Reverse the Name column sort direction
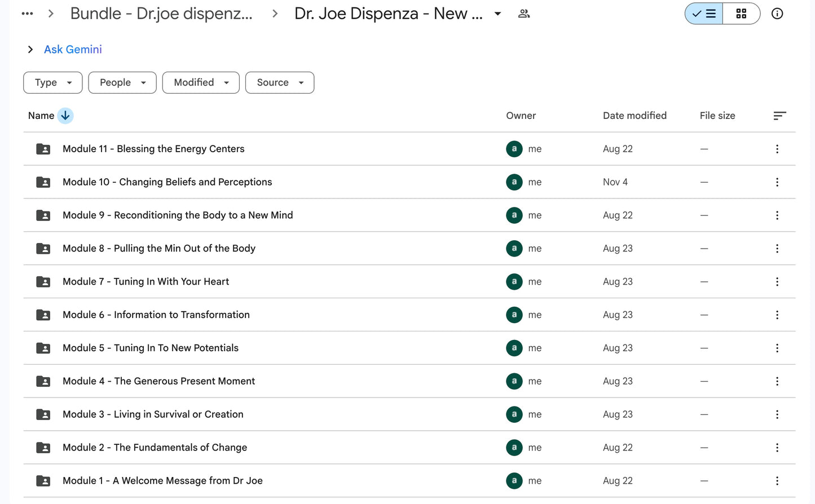This screenshot has width=815, height=504. [65, 116]
